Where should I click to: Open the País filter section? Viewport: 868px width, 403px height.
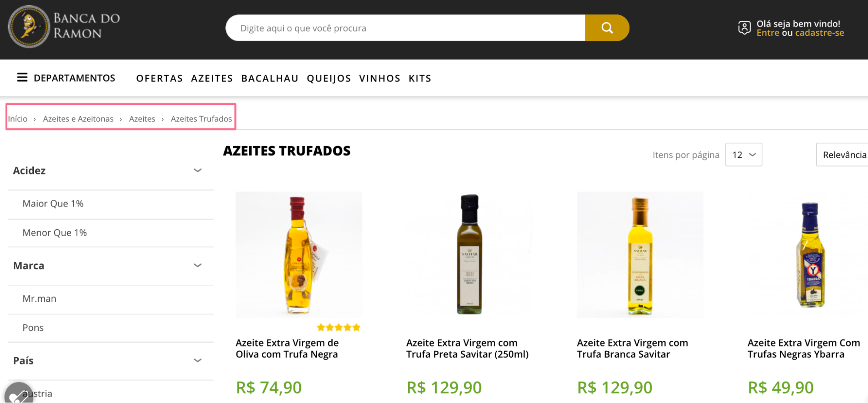pyautogui.click(x=198, y=360)
